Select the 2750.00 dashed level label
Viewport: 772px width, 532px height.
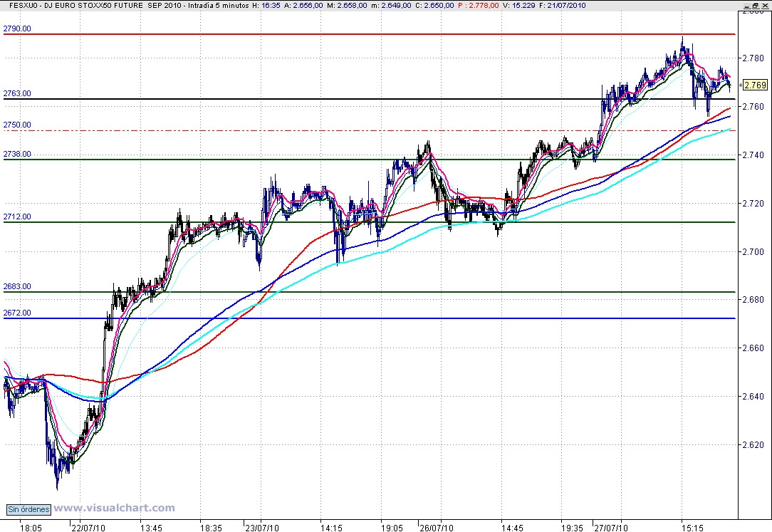click(x=17, y=125)
